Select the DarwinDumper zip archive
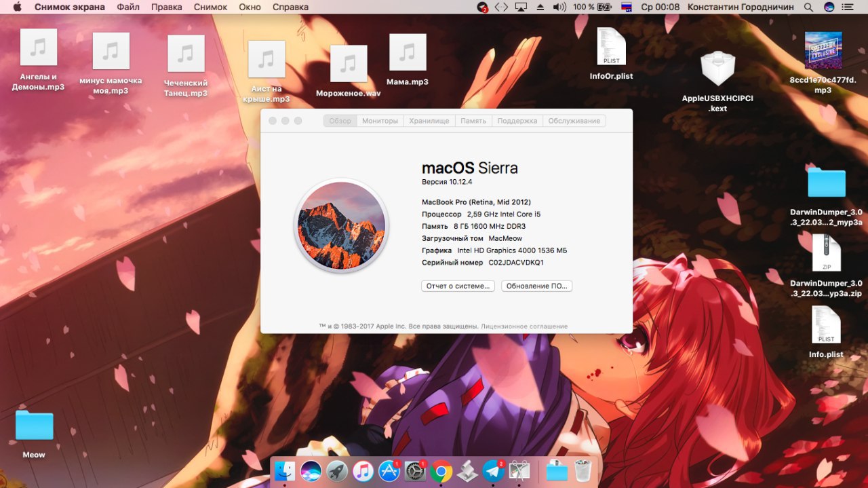 [826, 266]
